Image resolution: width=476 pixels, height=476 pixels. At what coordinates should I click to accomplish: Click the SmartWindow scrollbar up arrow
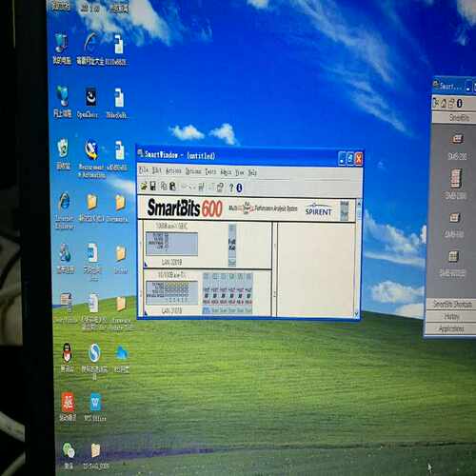(358, 204)
